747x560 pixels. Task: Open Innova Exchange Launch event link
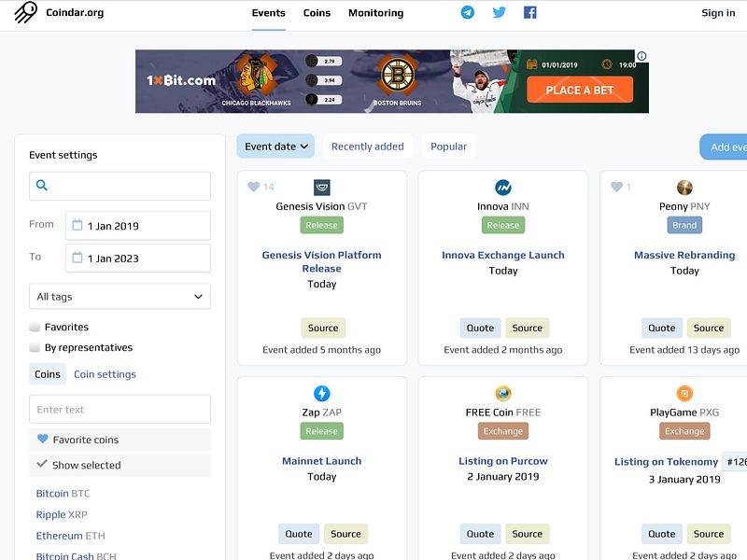pos(503,255)
